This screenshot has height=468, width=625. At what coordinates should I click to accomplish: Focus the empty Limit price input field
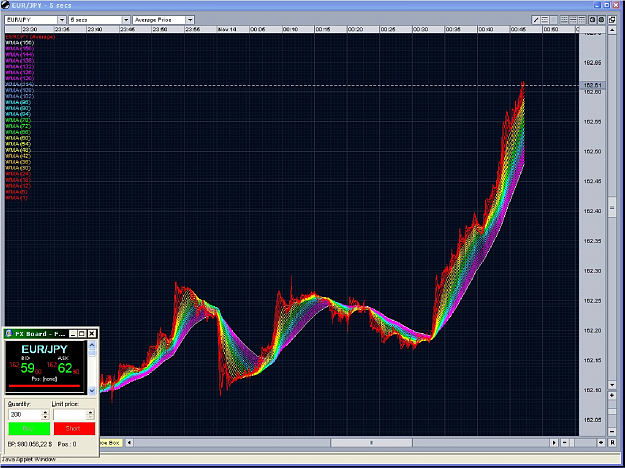70,415
